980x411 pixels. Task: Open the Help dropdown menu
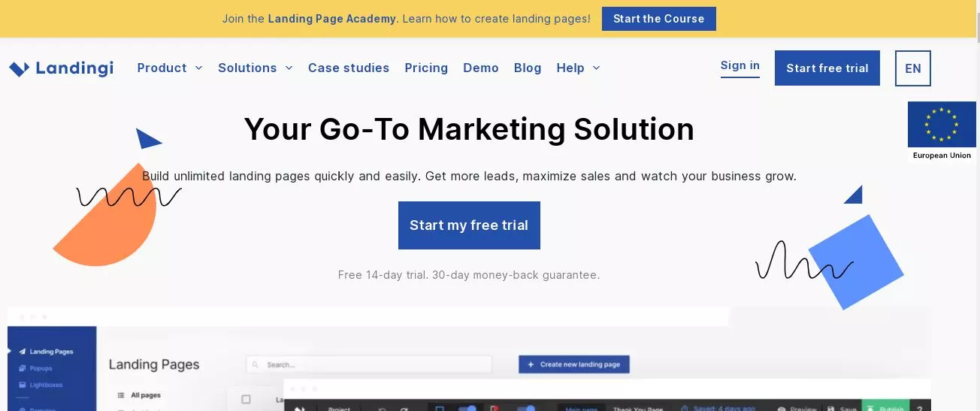click(579, 68)
